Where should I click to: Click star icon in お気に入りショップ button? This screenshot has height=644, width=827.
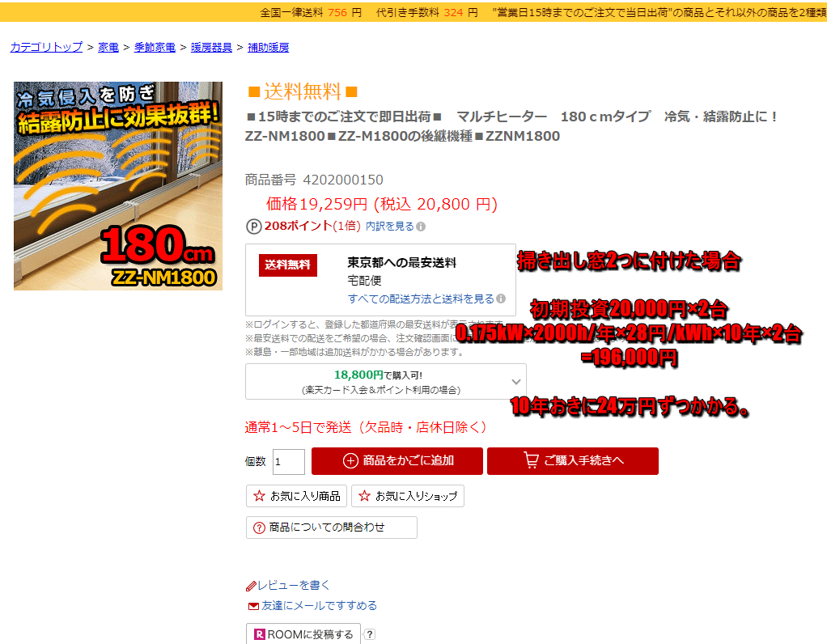pos(364,496)
